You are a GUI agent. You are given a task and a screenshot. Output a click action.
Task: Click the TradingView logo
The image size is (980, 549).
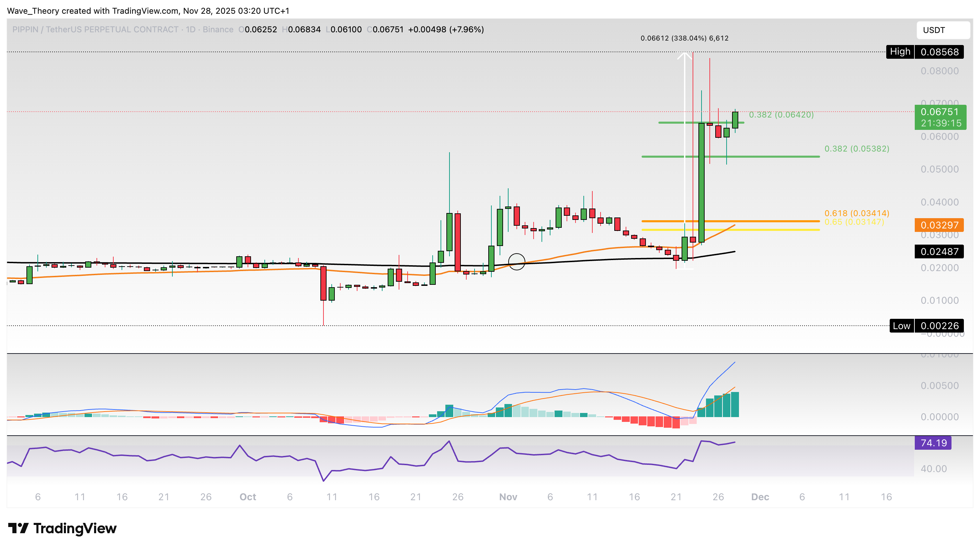(62, 528)
